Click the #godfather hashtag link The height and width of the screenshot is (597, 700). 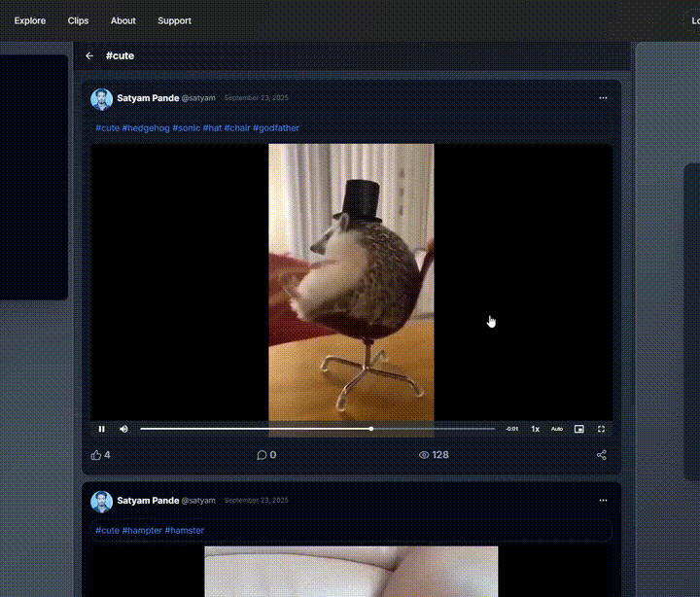click(x=276, y=128)
